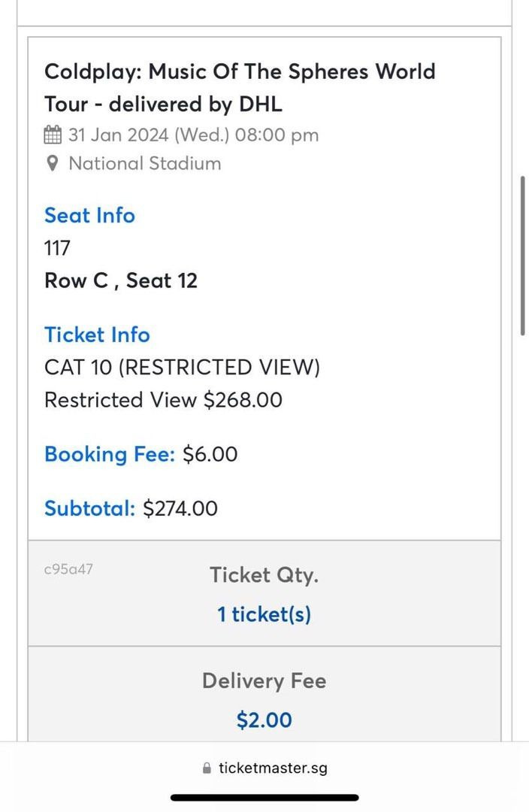Tap the home indicator bar at the bottom
Image resolution: width=529 pixels, height=812 pixels.
(264, 795)
